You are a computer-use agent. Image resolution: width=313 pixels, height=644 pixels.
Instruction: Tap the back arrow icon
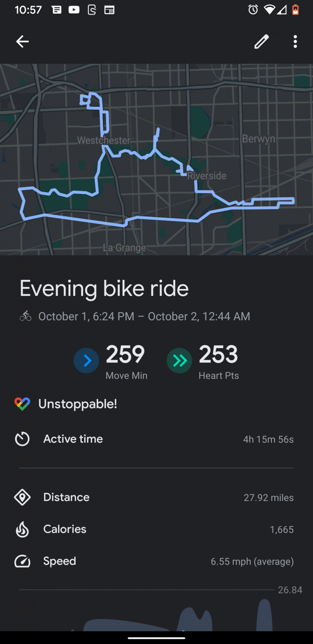point(22,42)
